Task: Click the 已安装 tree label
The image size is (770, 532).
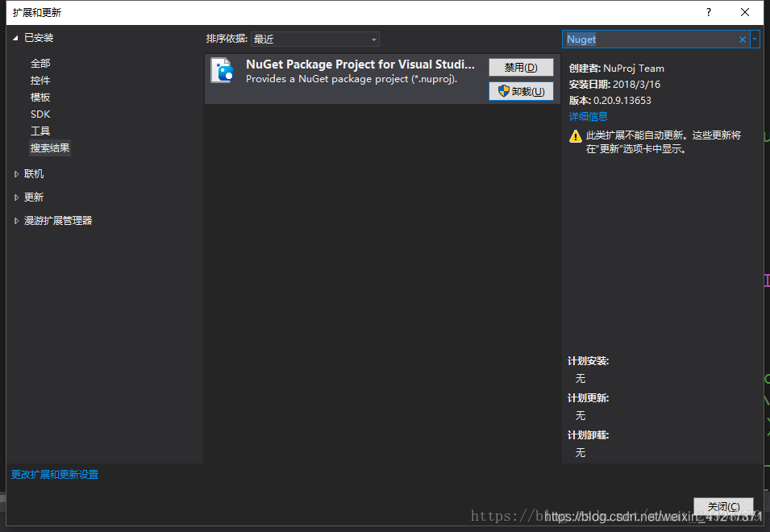Action: pos(39,38)
